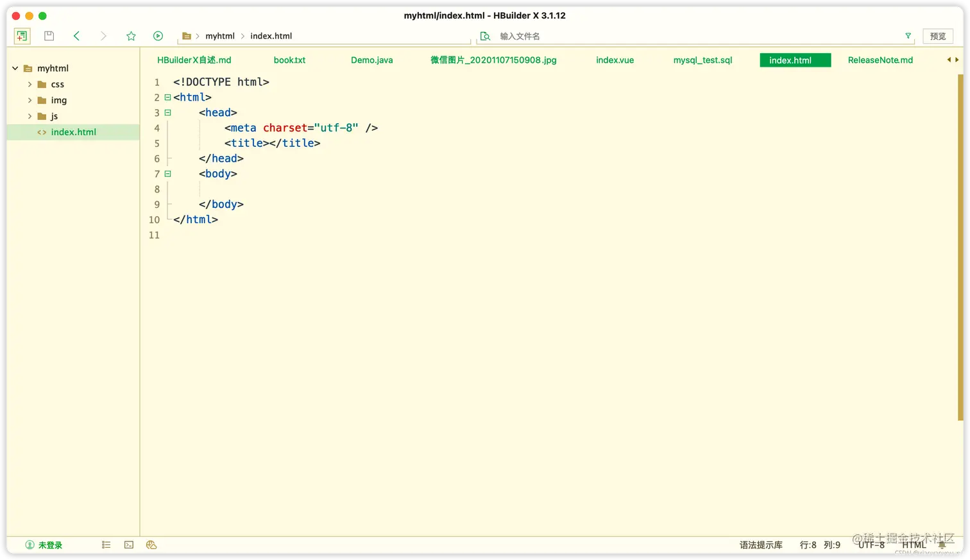Viewport: 970px width, 560px height.
Task: Select the css folder row
Action: coord(73,84)
